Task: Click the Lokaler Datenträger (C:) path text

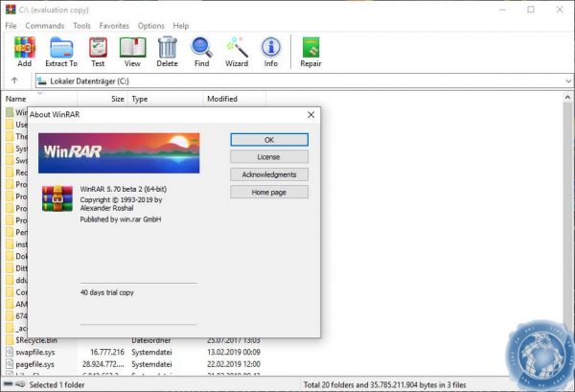Action: (x=89, y=81)
